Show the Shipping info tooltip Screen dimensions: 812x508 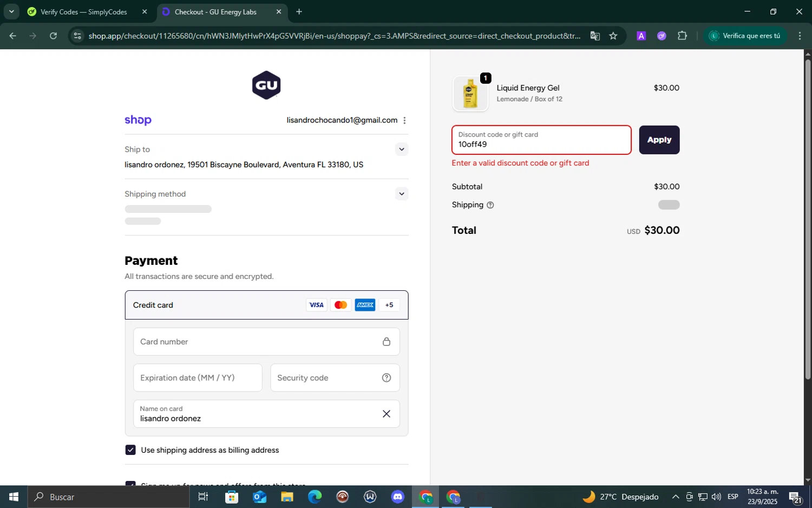click(490, 205)
